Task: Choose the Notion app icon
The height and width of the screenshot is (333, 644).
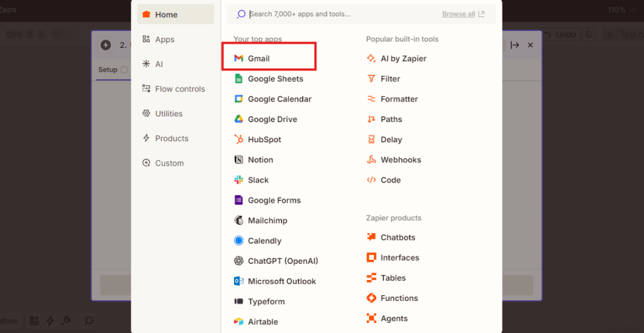Action: [x=238, y=159]
